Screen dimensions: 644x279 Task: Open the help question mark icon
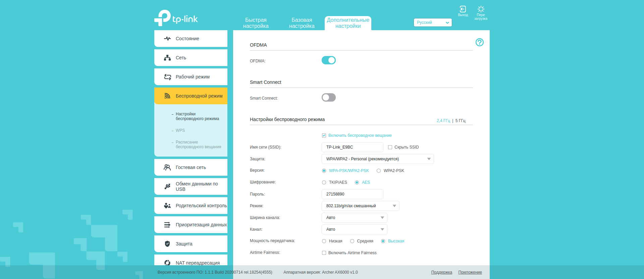click(x=479, y=42)
